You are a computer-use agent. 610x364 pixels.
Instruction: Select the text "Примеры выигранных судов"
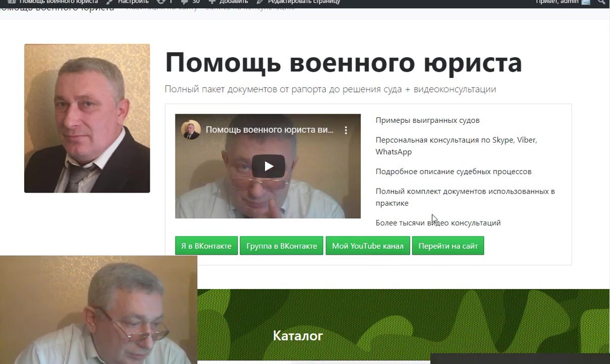point(427,120)
